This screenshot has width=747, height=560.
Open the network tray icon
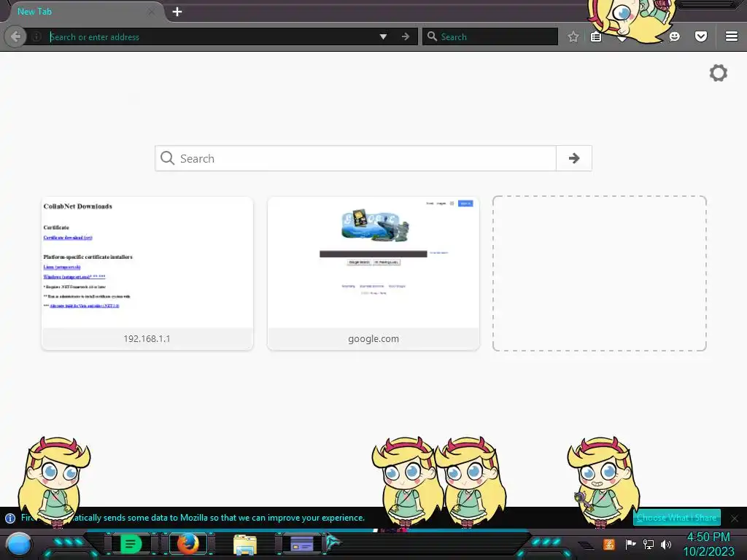(649, 544)
